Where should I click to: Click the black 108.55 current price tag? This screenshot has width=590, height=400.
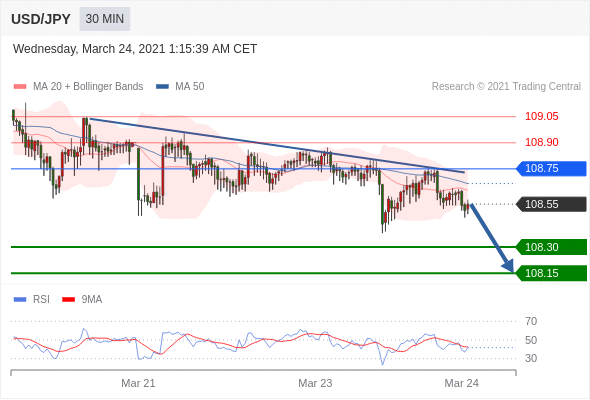pos(551,204)
